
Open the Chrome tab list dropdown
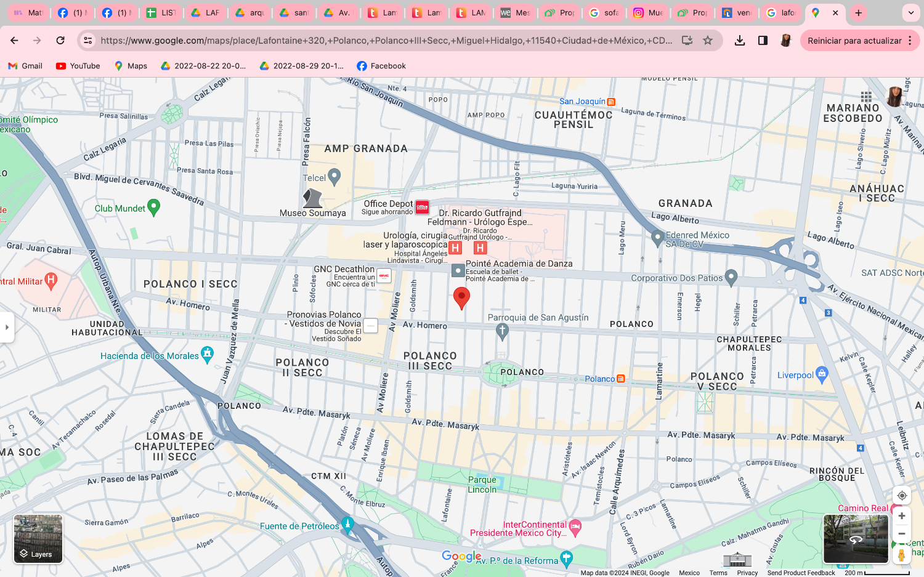click(911, 12)
